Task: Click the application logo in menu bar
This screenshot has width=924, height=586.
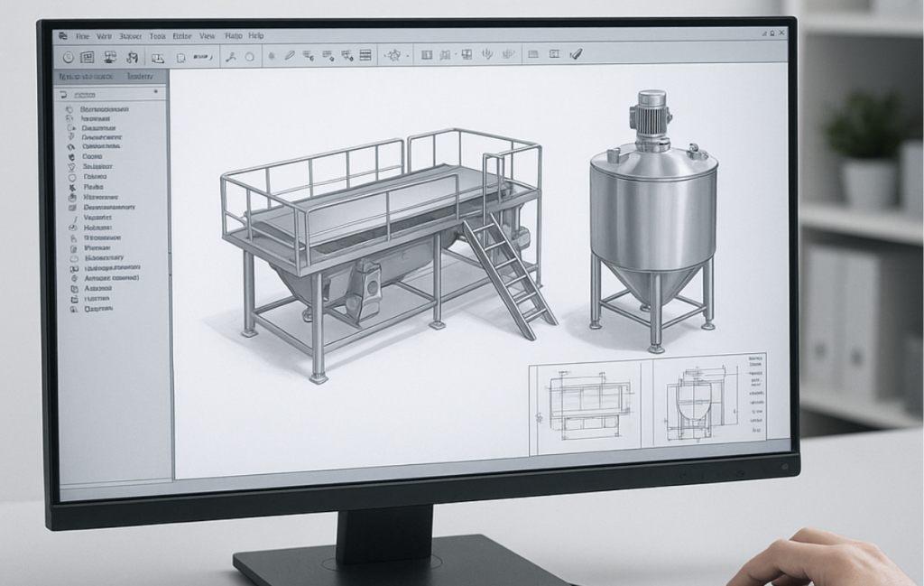Action: coord(62,35)
